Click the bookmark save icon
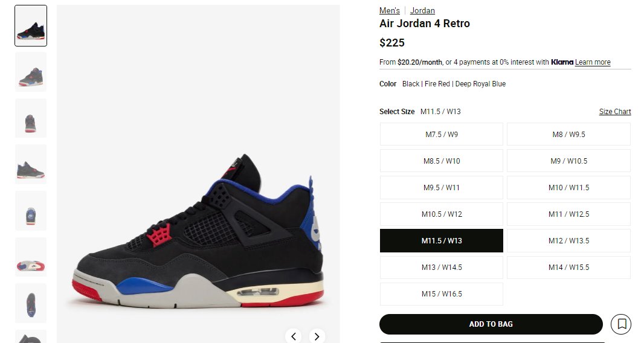 620,324
